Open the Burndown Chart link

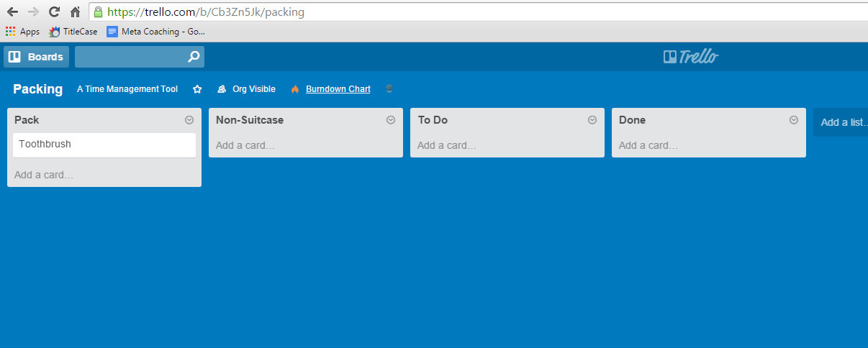point(338,89)
